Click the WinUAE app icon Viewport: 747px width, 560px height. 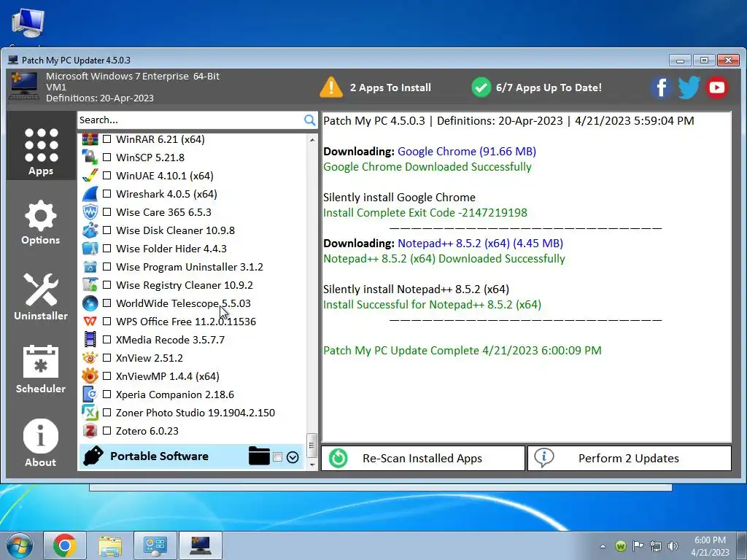click(90, 175)
